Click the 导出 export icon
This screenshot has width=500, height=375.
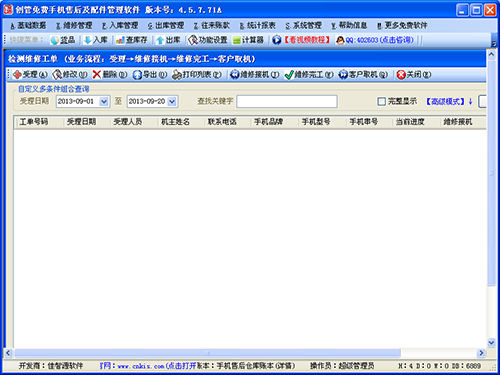pos(137,75)
